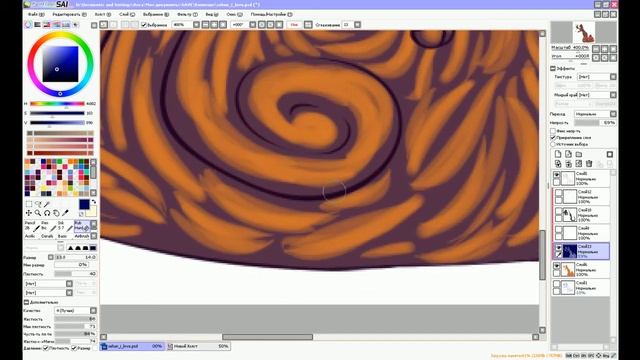Open the brush quality dropdown
Image resolution: width=640 pixels, height=360 pixels.
[93, 311]
